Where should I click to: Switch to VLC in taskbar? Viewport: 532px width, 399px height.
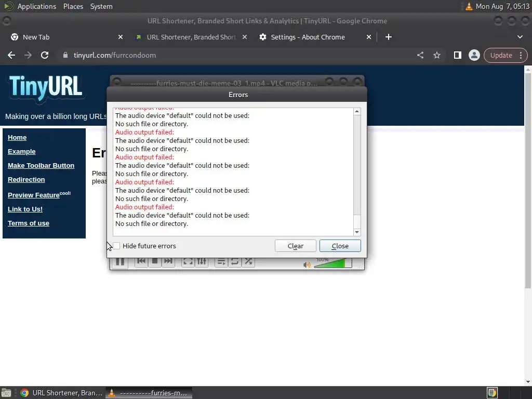(149, 393)
